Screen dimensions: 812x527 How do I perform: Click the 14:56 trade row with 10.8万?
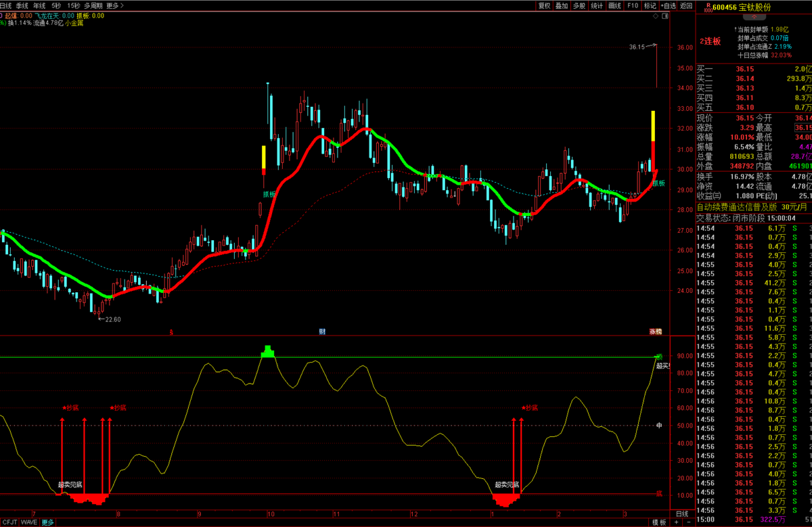(754, 401)
